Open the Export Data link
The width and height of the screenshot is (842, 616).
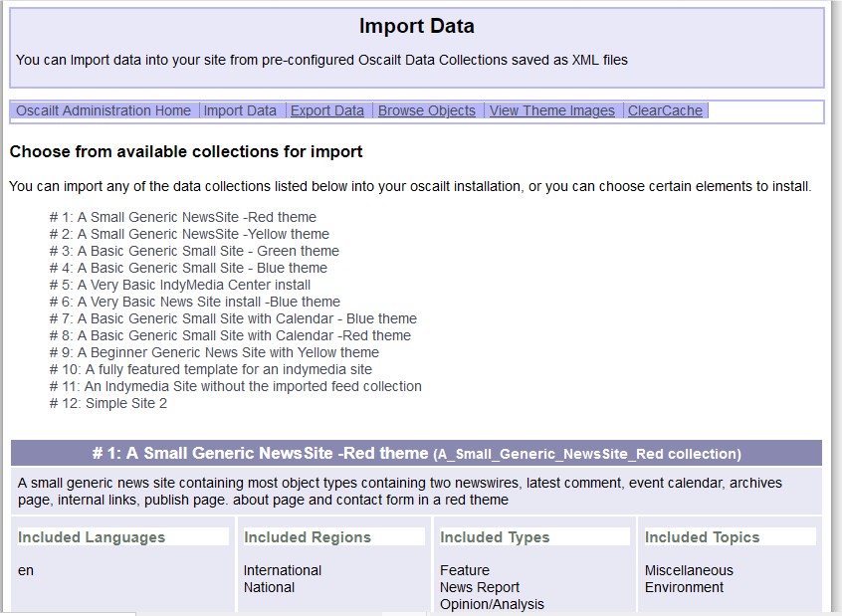(x=327, y=110)
